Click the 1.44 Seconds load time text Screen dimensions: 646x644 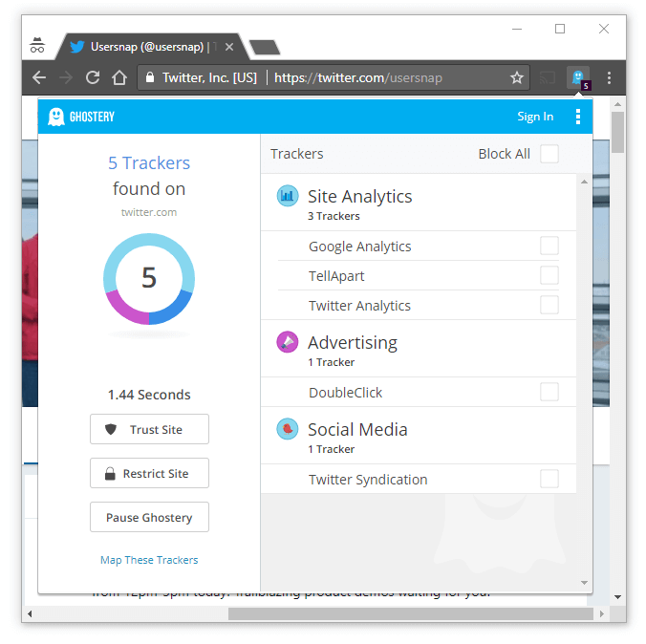coord(149,395)
